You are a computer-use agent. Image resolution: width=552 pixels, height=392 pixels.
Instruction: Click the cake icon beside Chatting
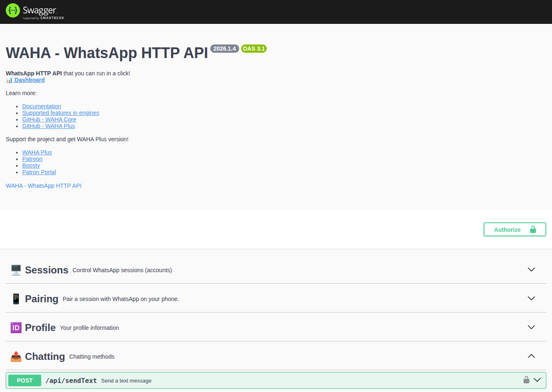pos(16,356)
